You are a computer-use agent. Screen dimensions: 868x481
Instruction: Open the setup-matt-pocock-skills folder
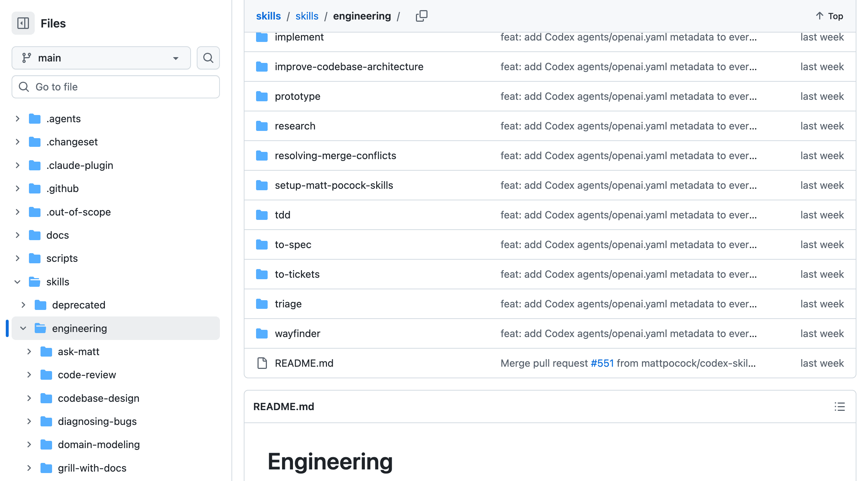334,185
